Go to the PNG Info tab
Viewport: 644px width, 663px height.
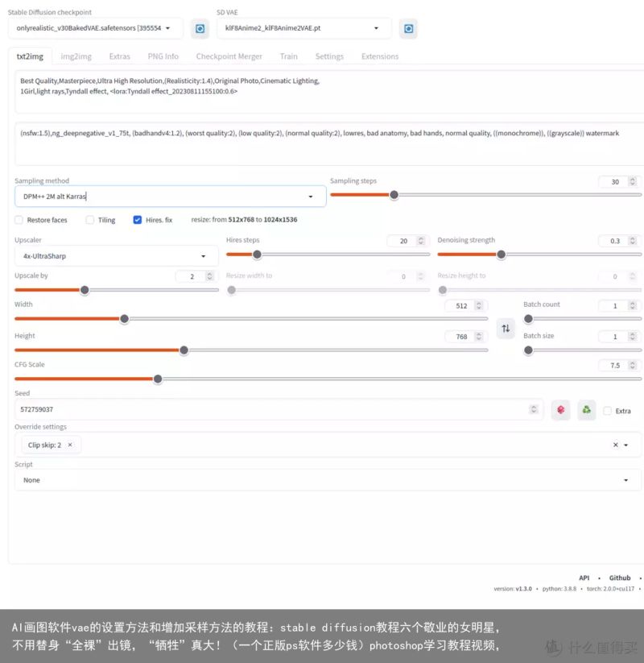163,56
